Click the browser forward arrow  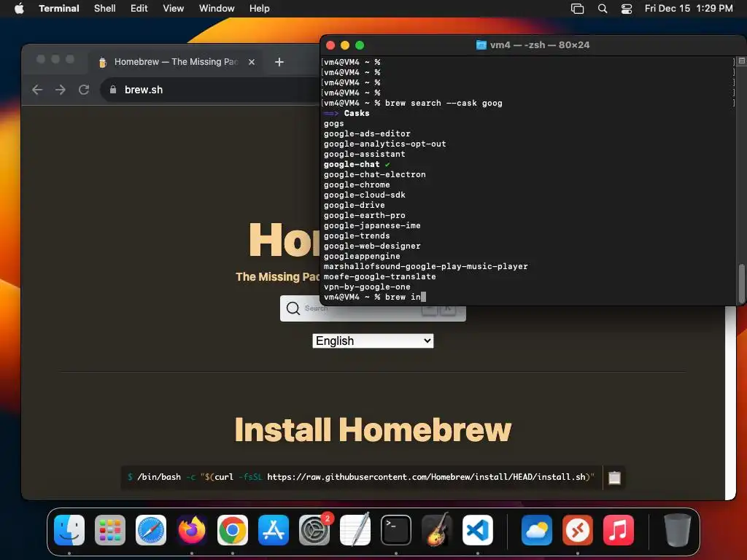61,90
